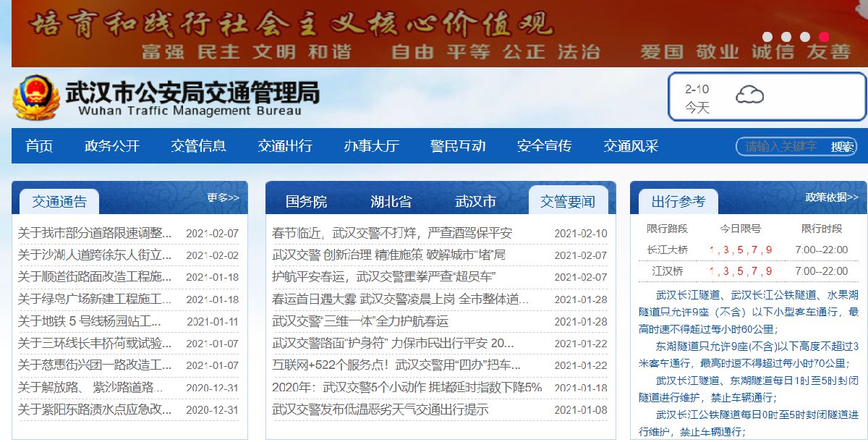The height and width of the screenshot is (442, 868).
Task: Click the police badge emblem logo
Action: coord(35,96)
